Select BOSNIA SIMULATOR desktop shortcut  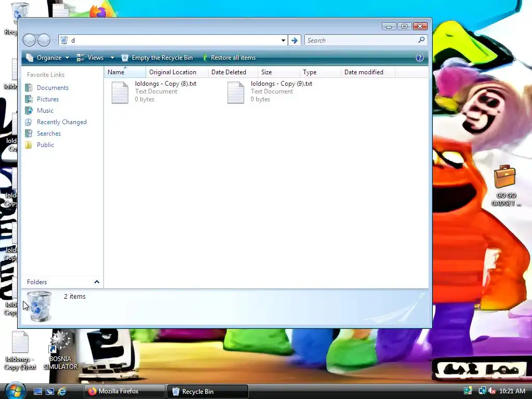[x=60, y=351]
